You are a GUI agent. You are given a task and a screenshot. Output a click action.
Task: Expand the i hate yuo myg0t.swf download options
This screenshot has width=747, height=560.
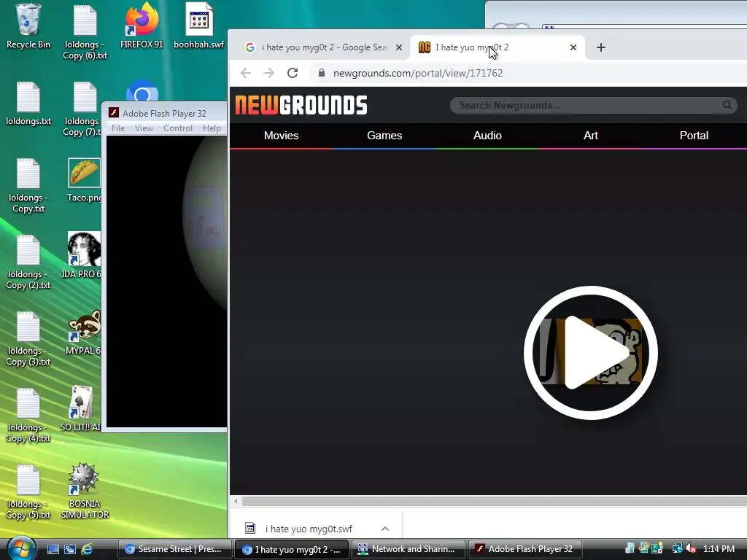385,529
